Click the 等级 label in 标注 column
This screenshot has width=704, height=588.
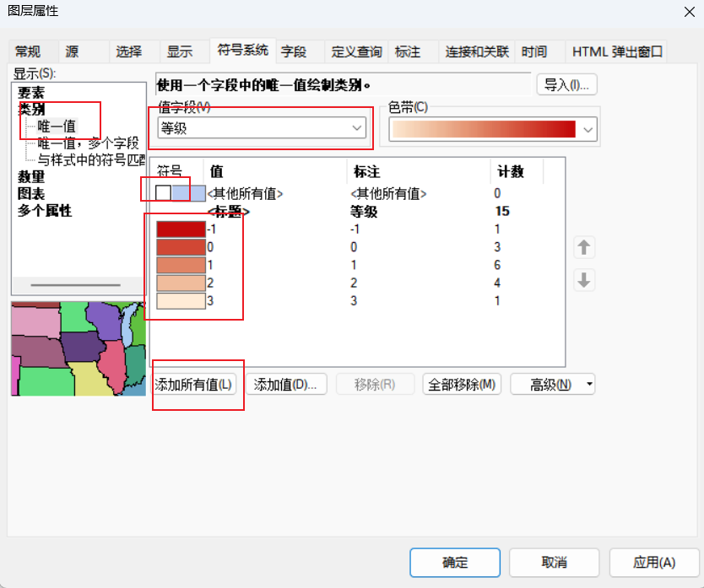click(364, 211)
